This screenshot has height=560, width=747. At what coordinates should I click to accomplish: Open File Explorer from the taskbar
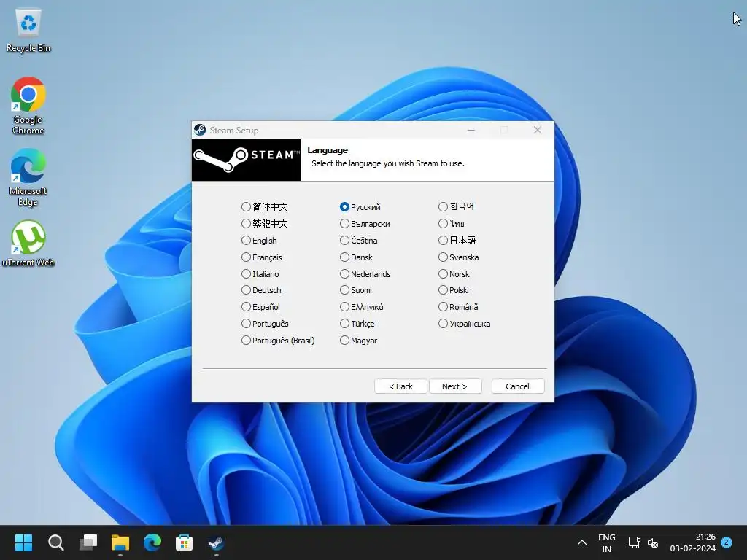120,542
